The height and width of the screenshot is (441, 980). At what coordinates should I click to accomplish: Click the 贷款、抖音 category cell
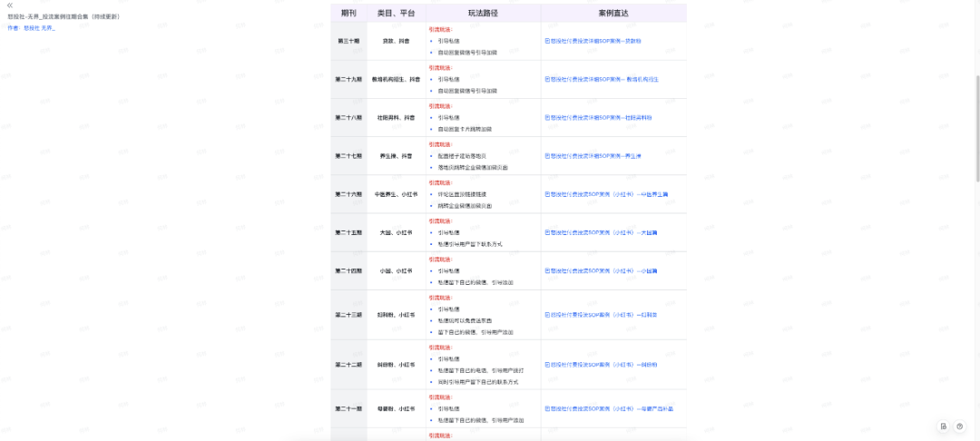pos(397,41)
